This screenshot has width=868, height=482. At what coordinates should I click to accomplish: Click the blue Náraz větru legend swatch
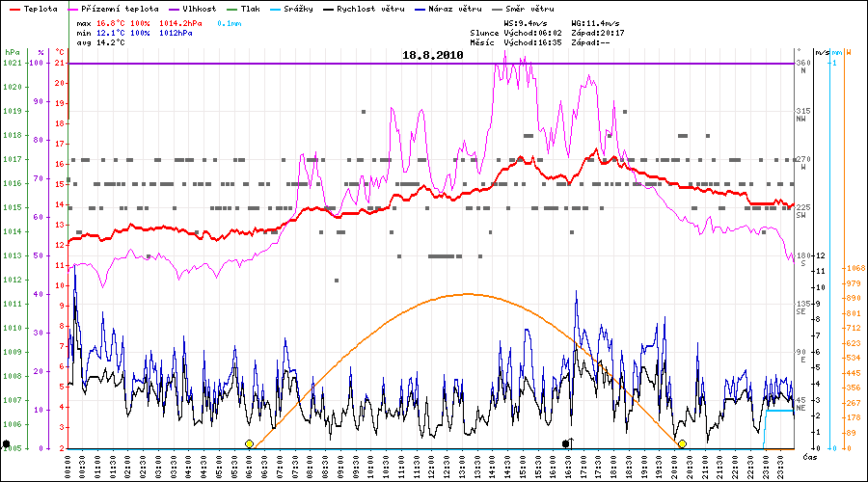[x=420, y=10]
